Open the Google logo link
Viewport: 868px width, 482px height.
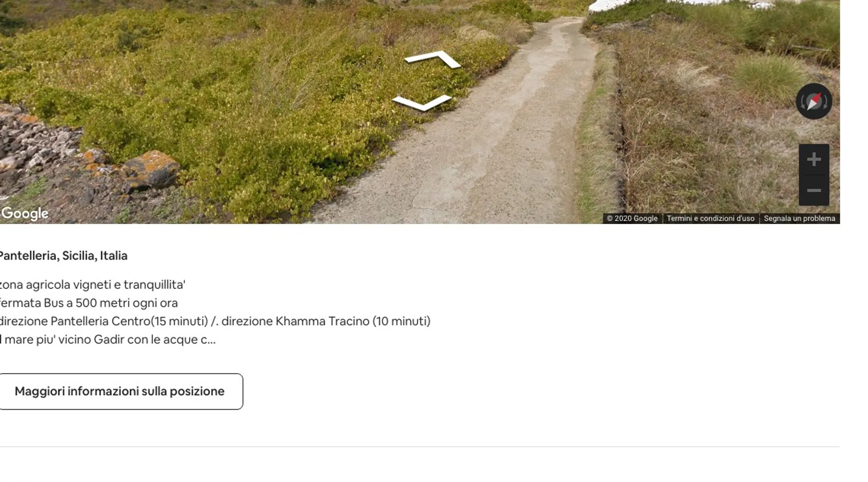24,213
